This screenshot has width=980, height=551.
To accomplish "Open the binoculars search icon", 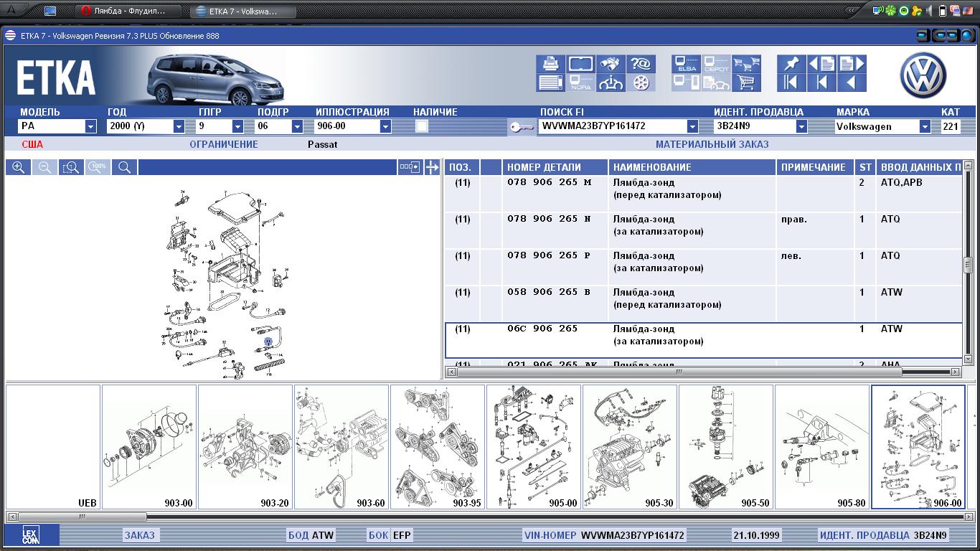I will pyautogui.click(x=611, y=64).
